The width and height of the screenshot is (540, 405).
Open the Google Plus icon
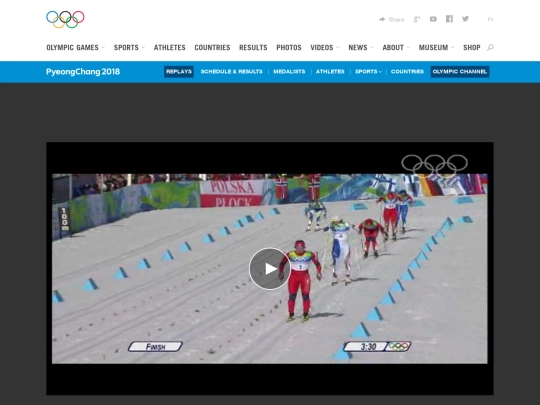[417, 19]
